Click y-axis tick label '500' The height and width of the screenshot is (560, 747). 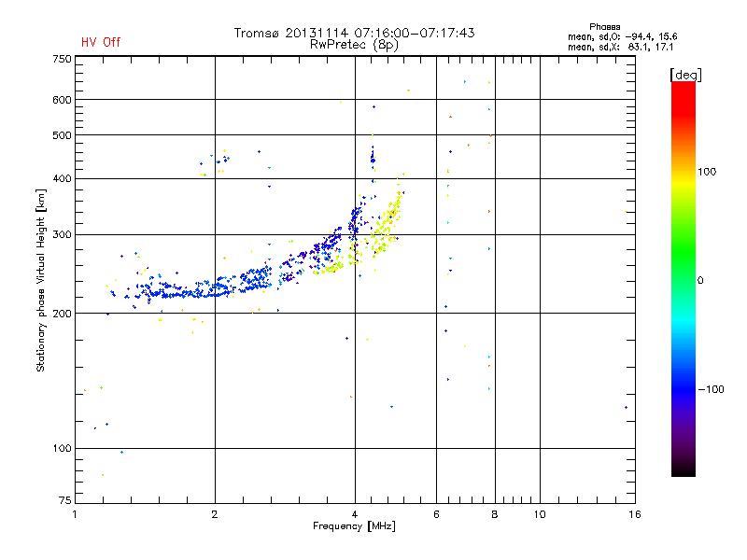pyautogui.click(x=62, y=135)
